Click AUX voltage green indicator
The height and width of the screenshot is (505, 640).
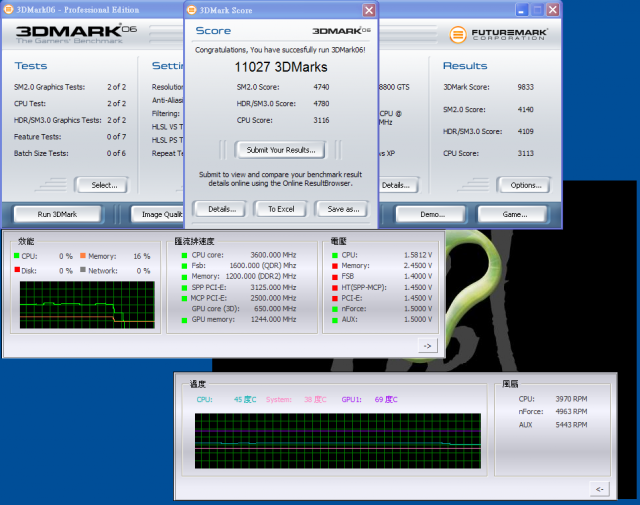pos(335,320)
